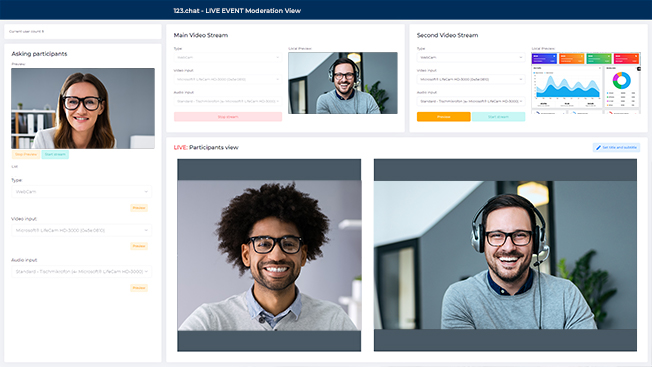
Task: Click the pencil icon for Set title and subtitle
Action: coord(598,148)
